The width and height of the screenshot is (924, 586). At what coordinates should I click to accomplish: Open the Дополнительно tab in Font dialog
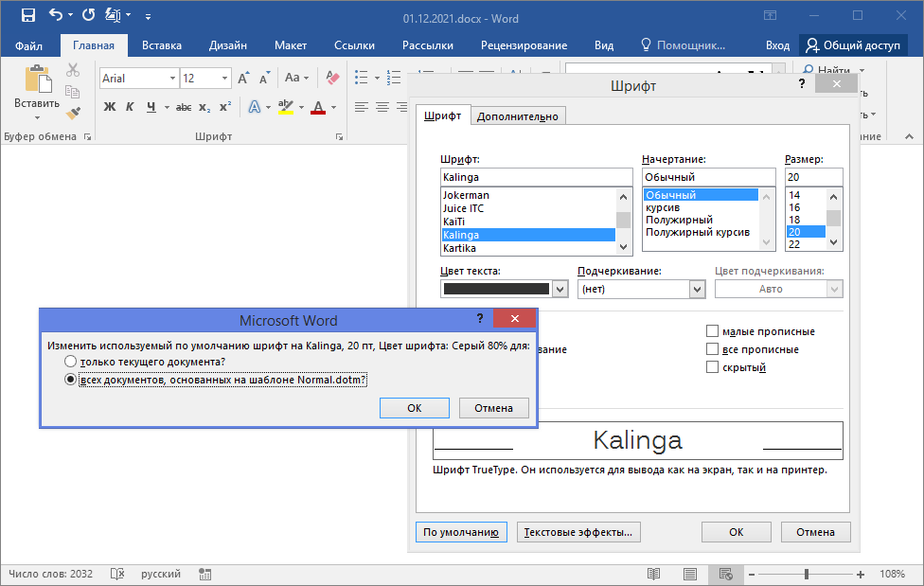click(x=518, y=116)
